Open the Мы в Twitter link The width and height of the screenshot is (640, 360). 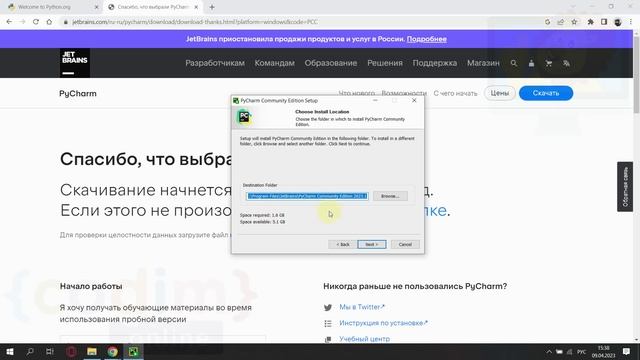[362, 307]
